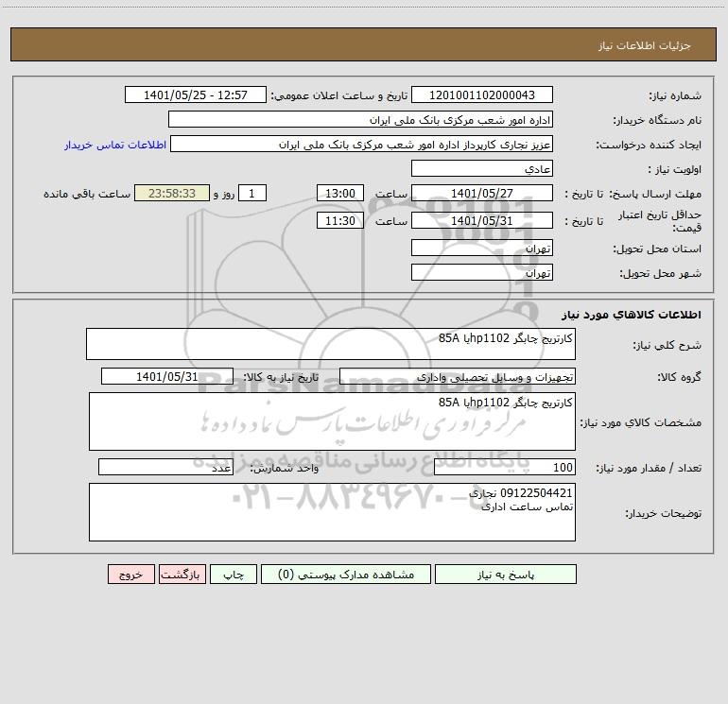The image size is (728, 704).
Task: Click the price validity date 1401/05/31
Action: tap(482, 220)
